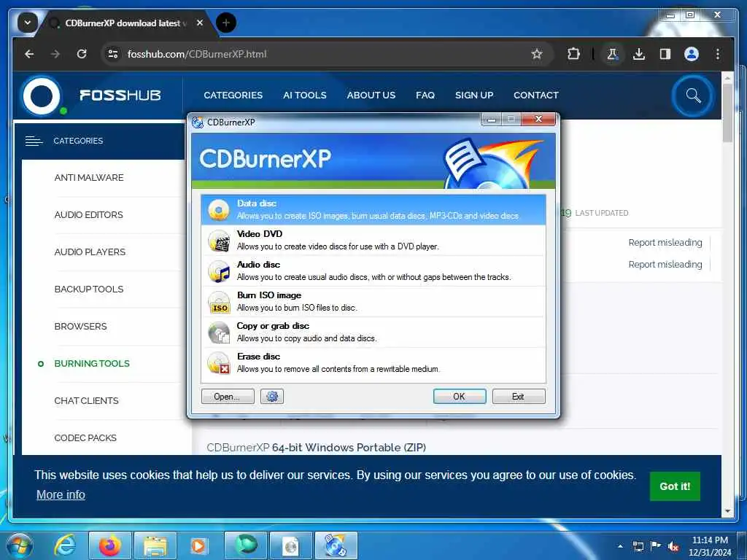Viewport: 747px width, 560px height.
Task: Click the FossHub search magnifier icon
Action: (693, 96)
